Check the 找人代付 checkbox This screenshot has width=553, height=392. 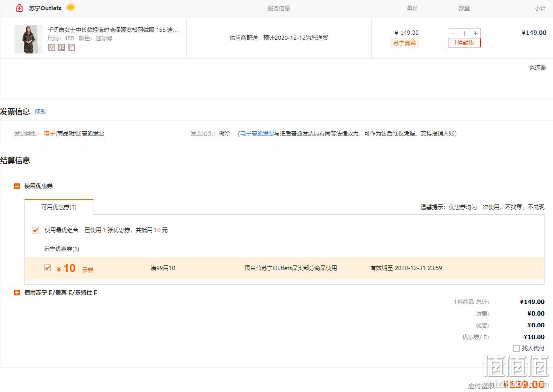point(516,348)
